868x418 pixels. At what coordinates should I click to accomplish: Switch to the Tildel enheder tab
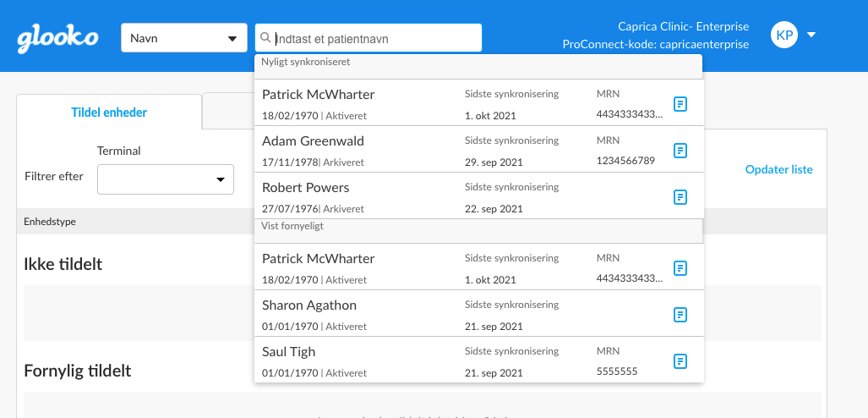[109, 113]
